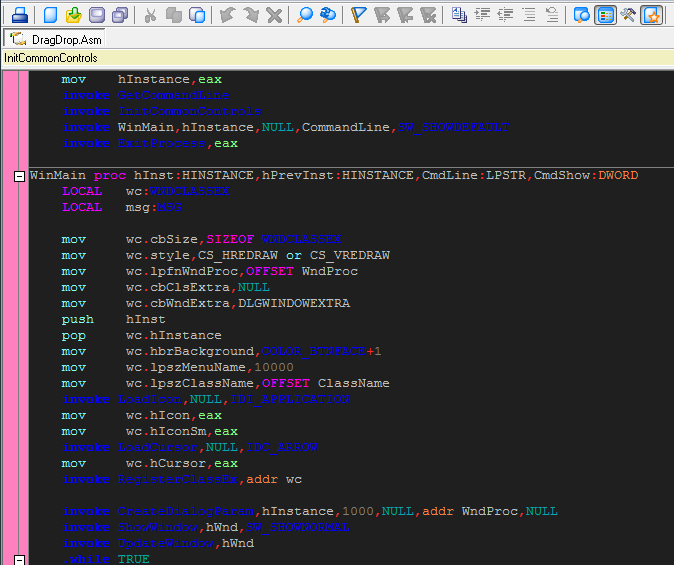Click 'IDI_APPLICATION' in LoadIcon line
This screenshot has height=565, width=674.
(x=290, y=399)
